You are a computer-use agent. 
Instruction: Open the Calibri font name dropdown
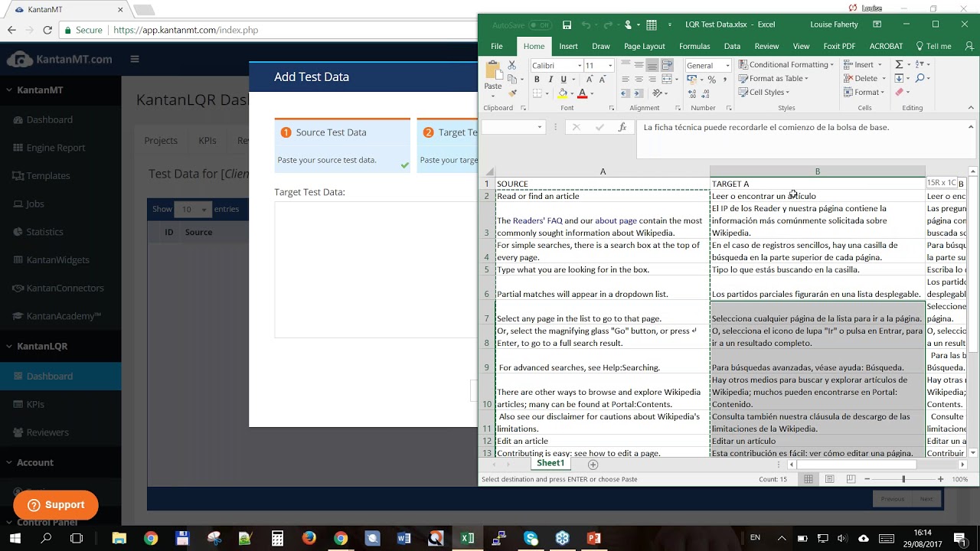point(580,66)
